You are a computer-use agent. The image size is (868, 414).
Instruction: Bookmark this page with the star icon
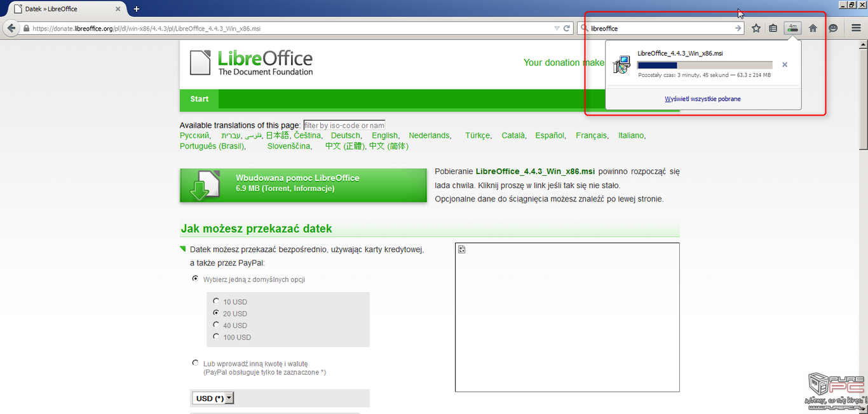[756, 29]
